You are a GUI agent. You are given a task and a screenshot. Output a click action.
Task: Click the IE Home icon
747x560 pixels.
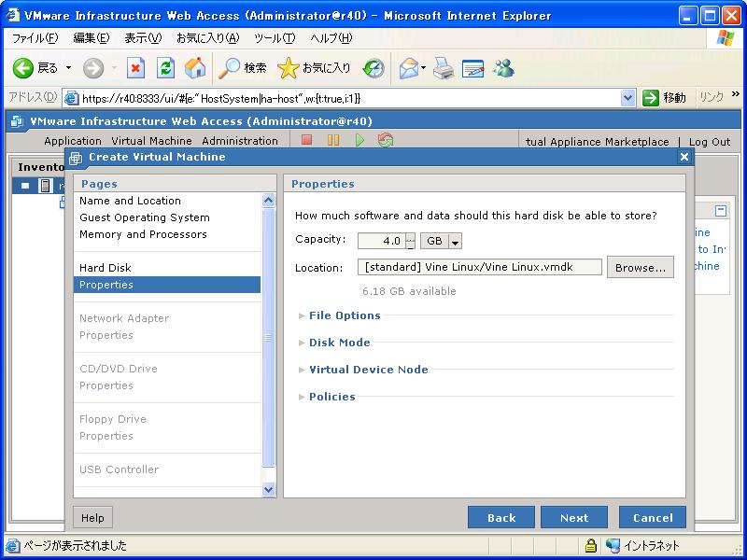(x=195, y=68)
